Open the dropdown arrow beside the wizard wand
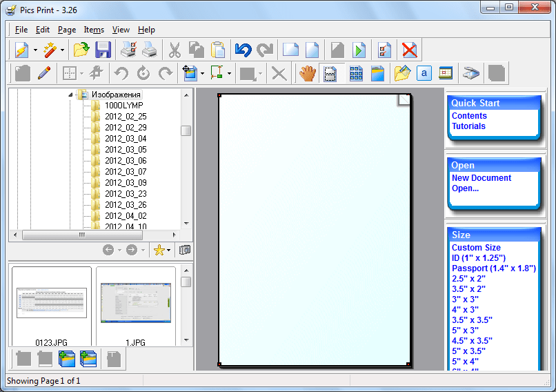The height and width of the screenshot is (392, 556). 62,50
